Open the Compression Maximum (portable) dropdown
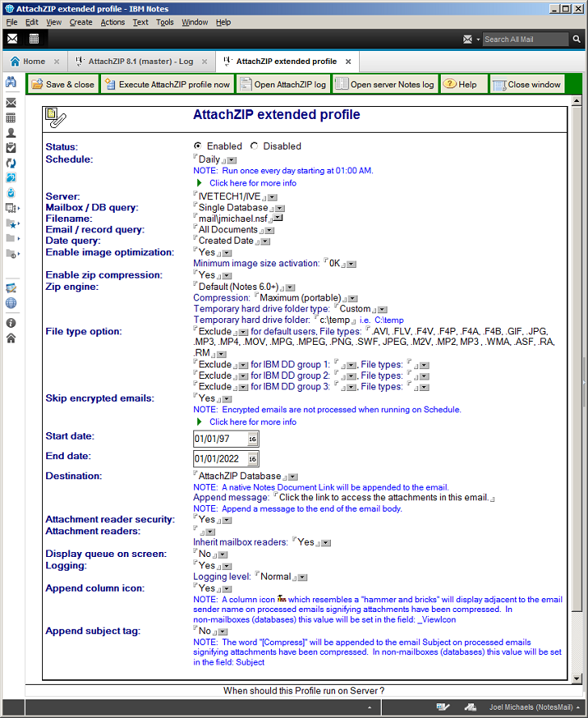This screenshot has height=718, width=588. tap(353, 299)
